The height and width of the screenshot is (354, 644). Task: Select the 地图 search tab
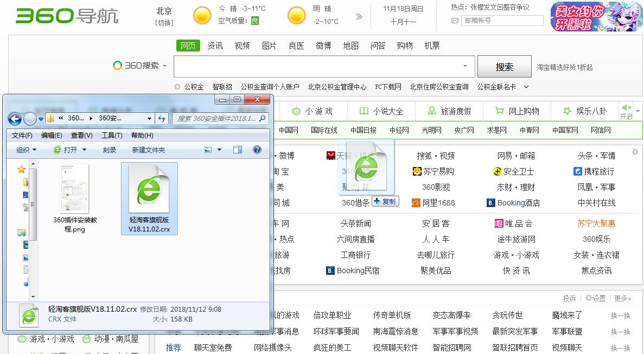[x=350, y=46]
